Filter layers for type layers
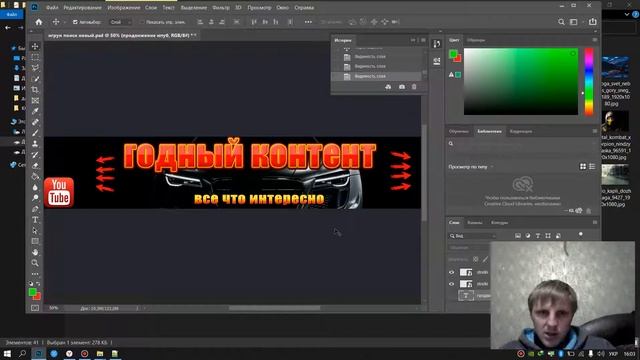 coord(538,236)
